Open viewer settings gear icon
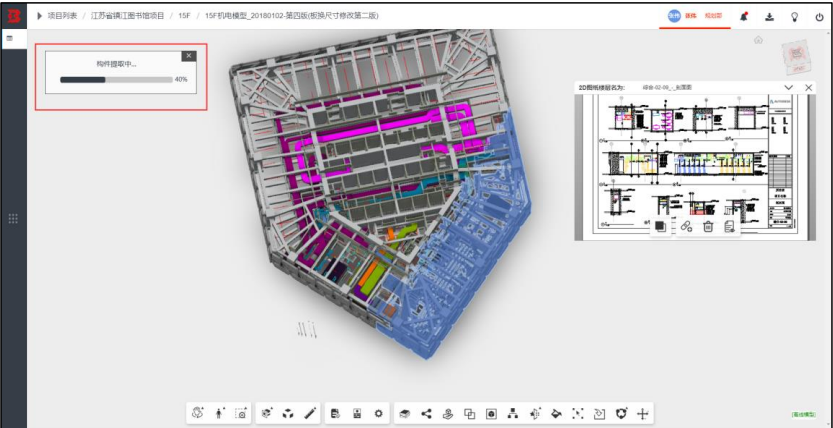Image resolution: width=833 pixels, height=428 pixels. coord(378,413)
